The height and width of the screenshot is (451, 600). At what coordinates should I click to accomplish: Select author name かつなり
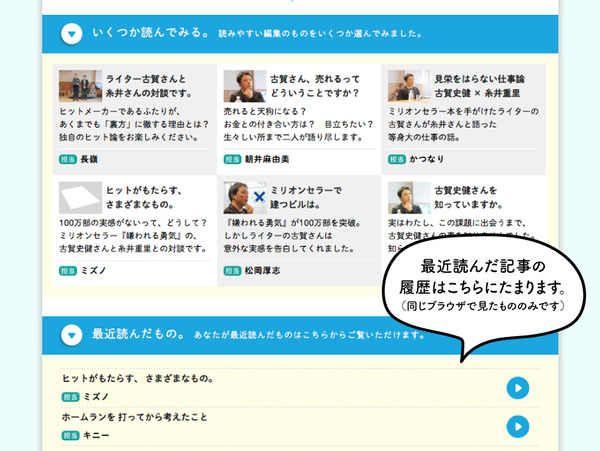pyautogui.click(x=426, y=158)
